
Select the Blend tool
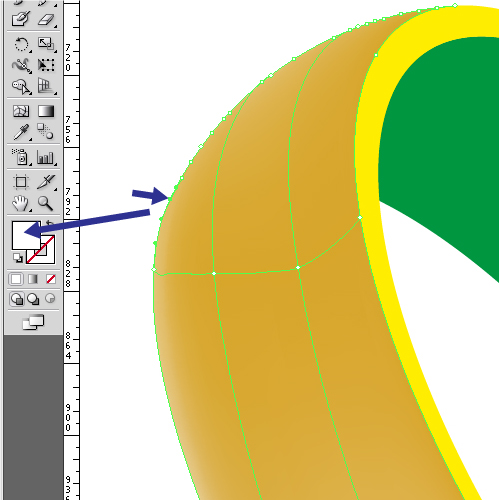[x=45, y=131]
